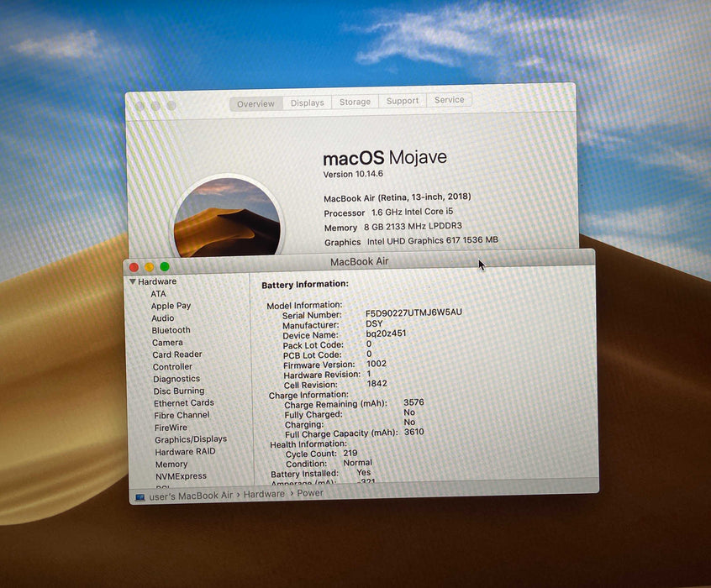The width and height of the screenshot is (711, 588).
Task: Click the battery serial number F5D90227UTMJ6W5AU
Action: click(413, 312)
